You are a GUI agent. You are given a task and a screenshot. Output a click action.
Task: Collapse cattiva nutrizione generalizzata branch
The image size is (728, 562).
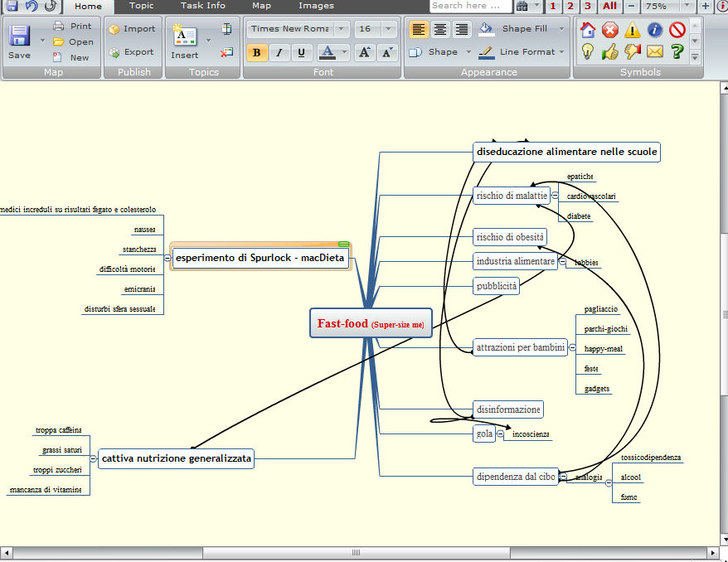pyautogui.click(x=93, y=458)
